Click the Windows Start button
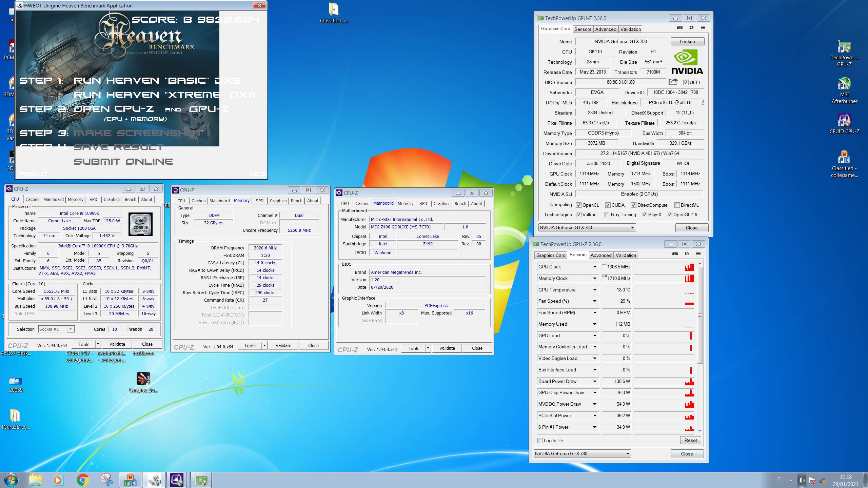The width and height of the screenshot is (868, 488). coord(11,480)
